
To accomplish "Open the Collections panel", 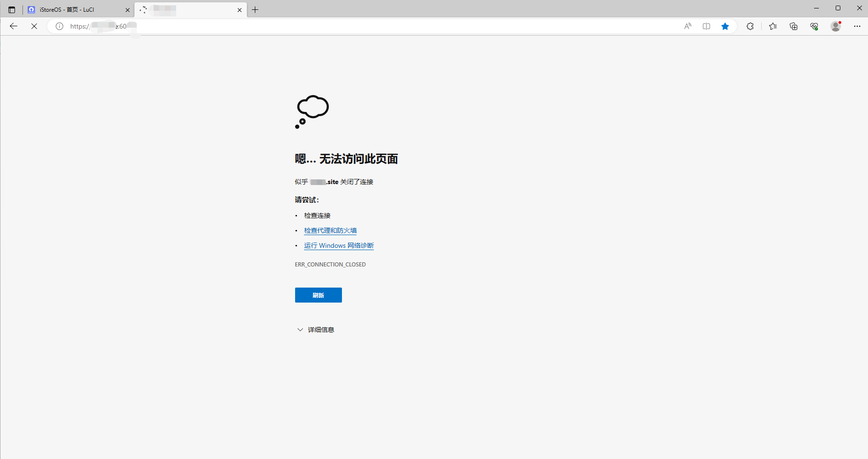I will [794, 26].
